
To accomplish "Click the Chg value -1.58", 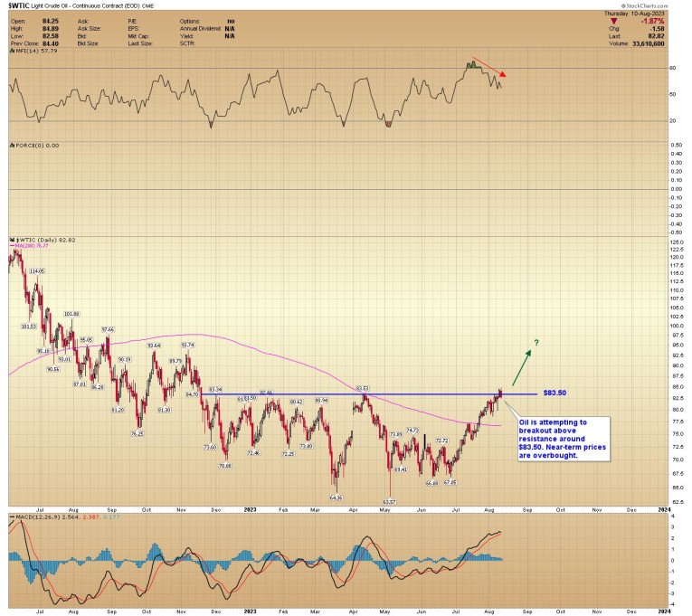I will click(x=657, y=29).
